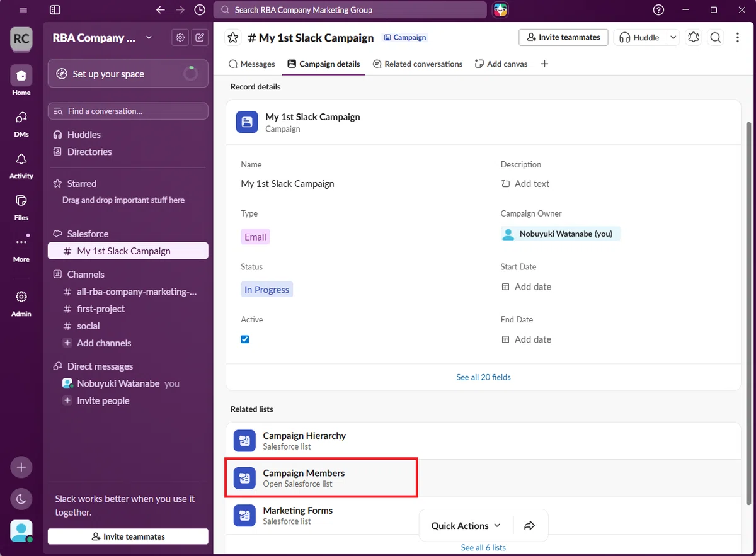
Task: Select the Campaign details tab
Action: [x=324, y=64]
